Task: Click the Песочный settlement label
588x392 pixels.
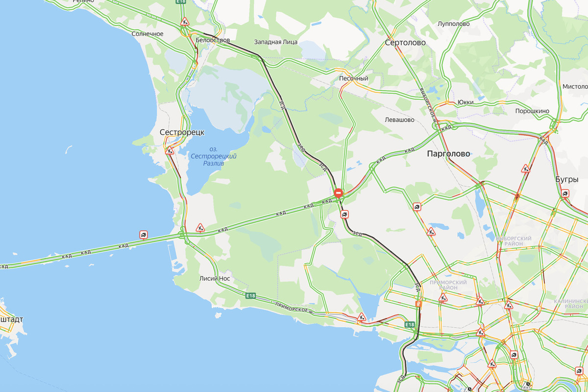Action: pyautogui.click(x=353, y=78)
